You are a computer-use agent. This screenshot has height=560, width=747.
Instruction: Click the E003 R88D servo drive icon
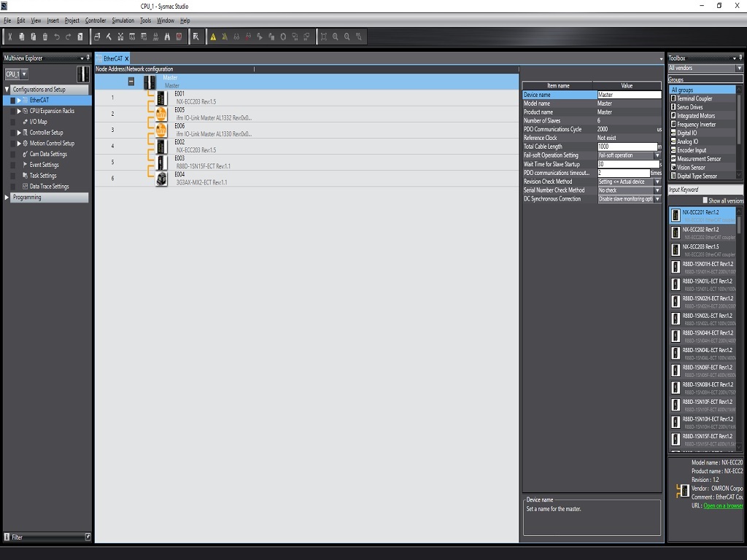161,163
